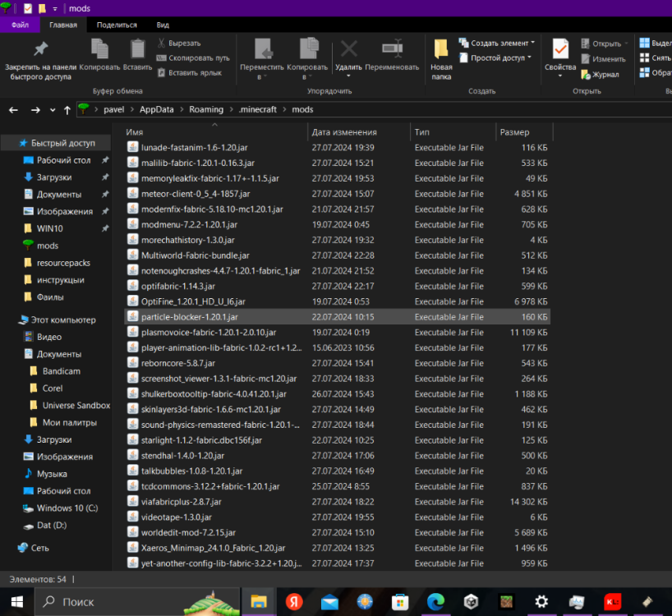Navigate back with the left arrow
The height and width of the screenshot is (616, 672).
[13, 110]
